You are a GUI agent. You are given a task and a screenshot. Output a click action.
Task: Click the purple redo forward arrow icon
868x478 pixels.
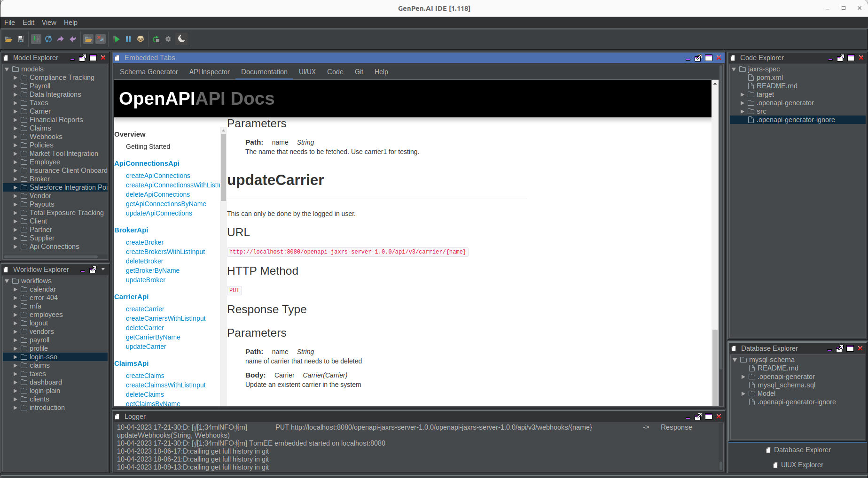coord(61,39)
